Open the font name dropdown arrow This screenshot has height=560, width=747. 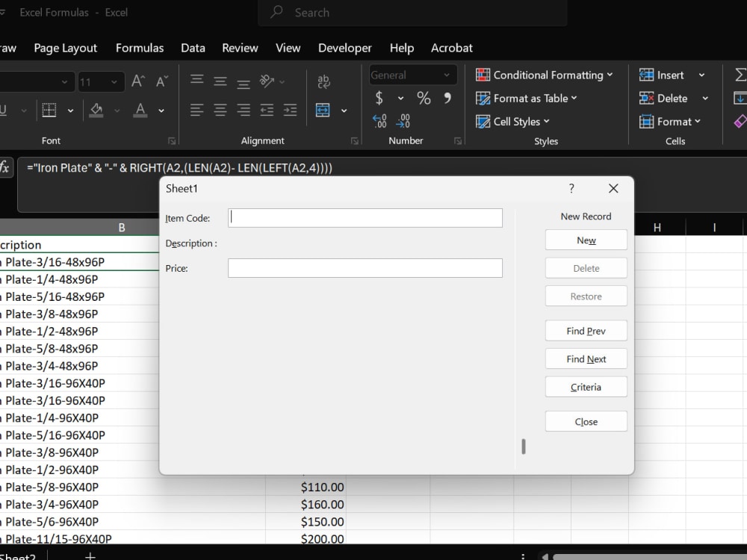[65, 82]
